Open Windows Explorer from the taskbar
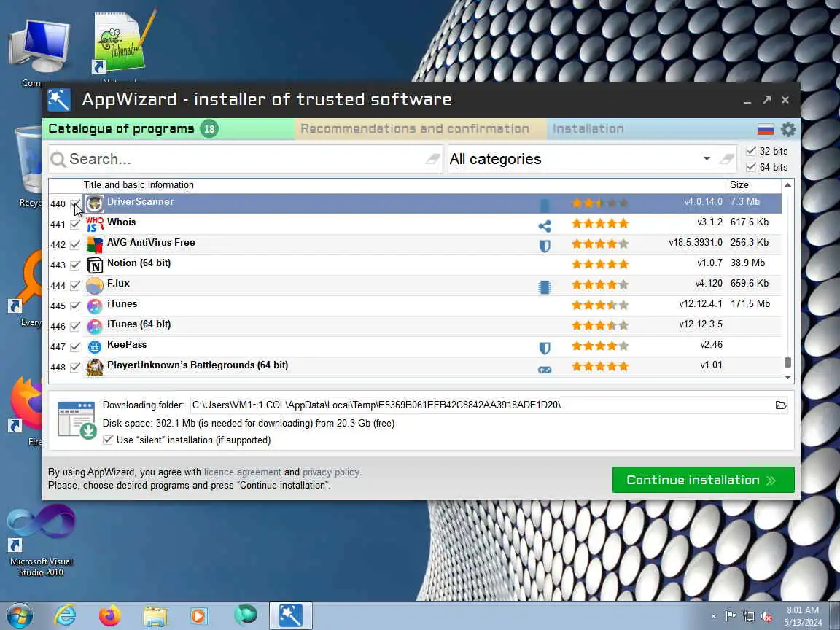This screenshot has height=630, width=840. pos(155,616)
